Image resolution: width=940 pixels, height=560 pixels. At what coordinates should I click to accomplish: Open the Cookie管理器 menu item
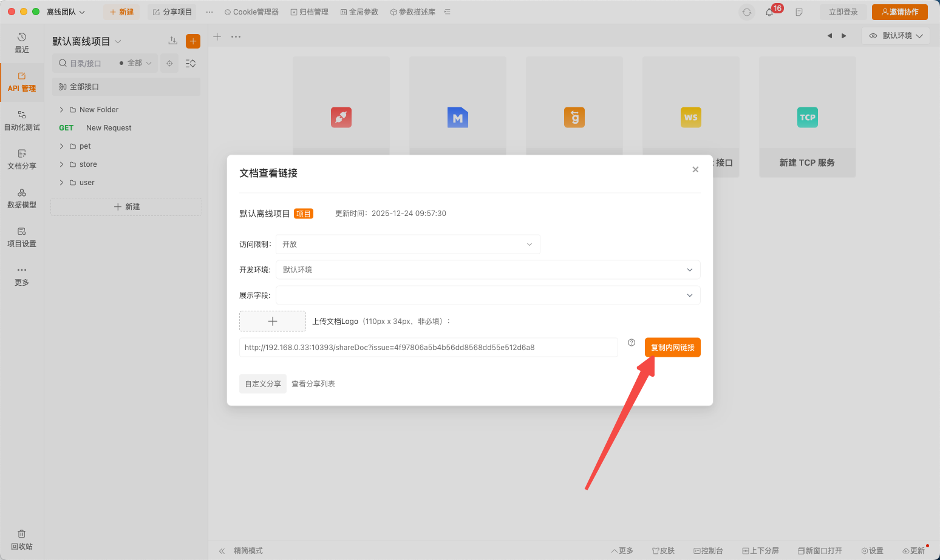coord(251,12)
